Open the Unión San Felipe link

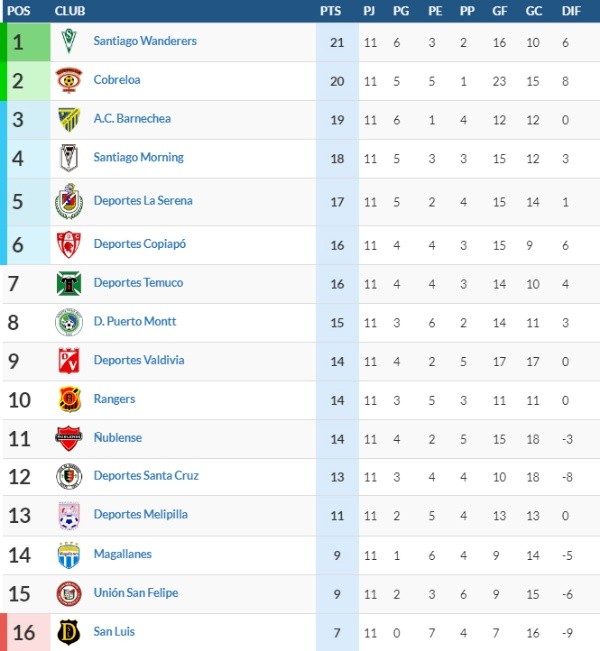tap(136, 592)
